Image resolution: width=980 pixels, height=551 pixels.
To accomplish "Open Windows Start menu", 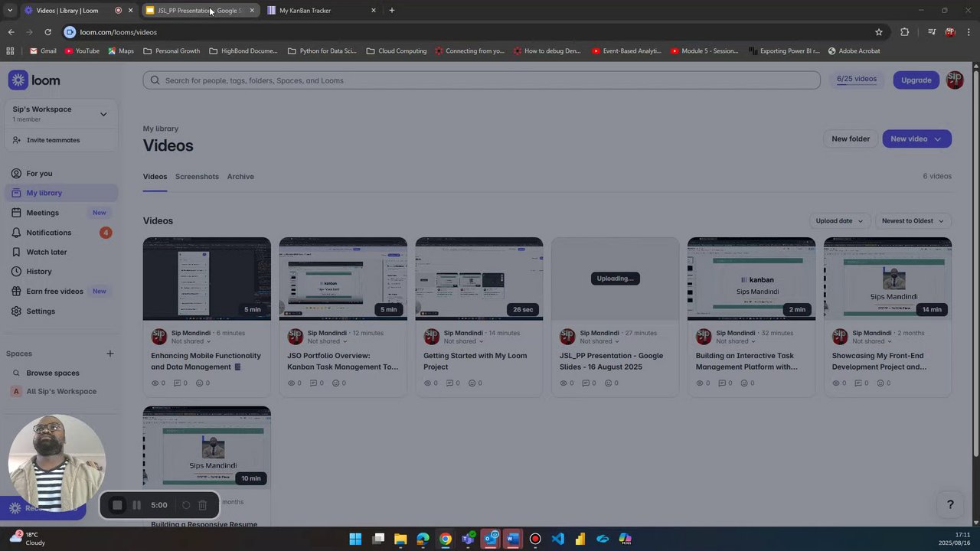I will pyautogui.click(x=355, y=539).
